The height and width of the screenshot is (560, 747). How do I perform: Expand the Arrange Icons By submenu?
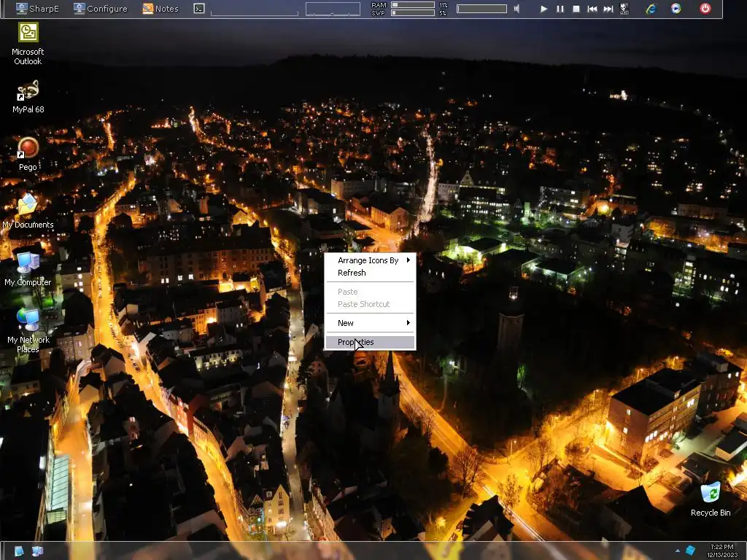click(x=370, y=260)
